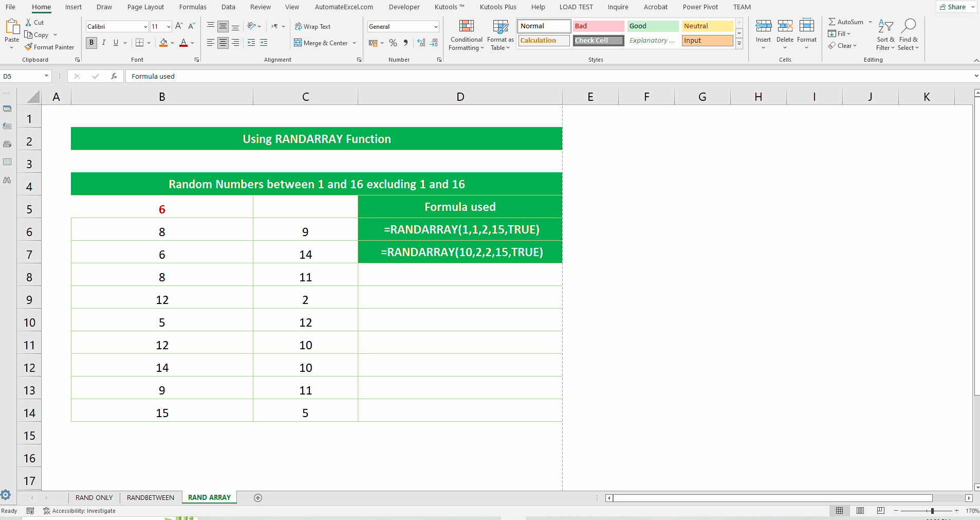Screen dimensions: 980x520
Task: Expand the Font Color dropdown arrow
Action: point(192,43)
